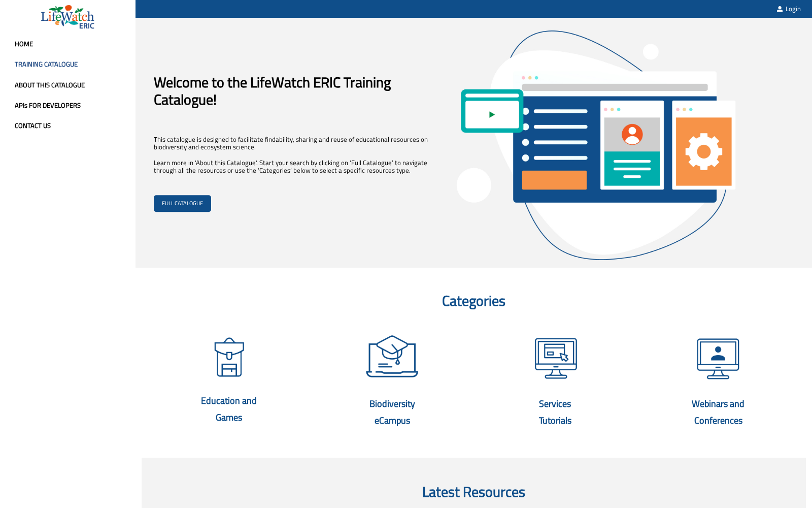Open the Webinars and Conferences monitor icon
This screenshot has width=812, height=508.
718,359
